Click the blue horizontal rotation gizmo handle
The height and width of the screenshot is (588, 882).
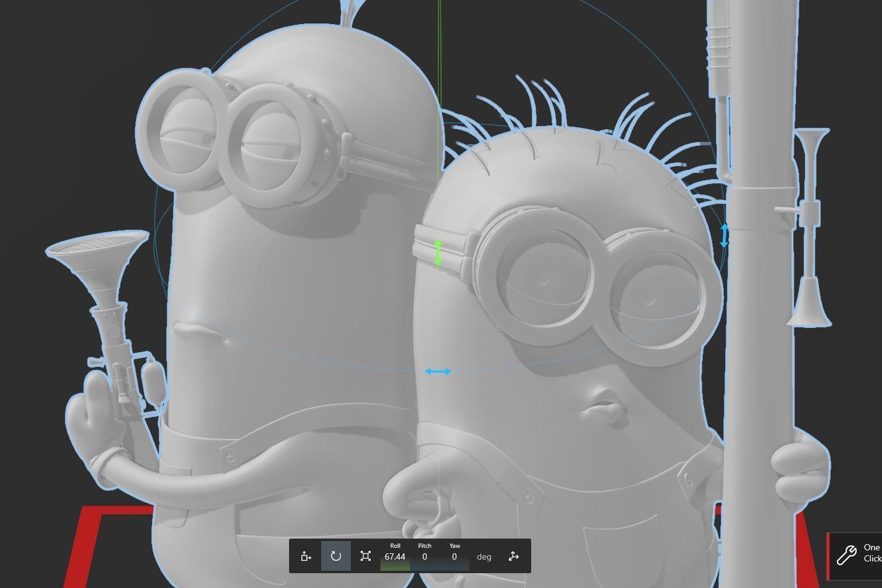(x=438, y=371)
